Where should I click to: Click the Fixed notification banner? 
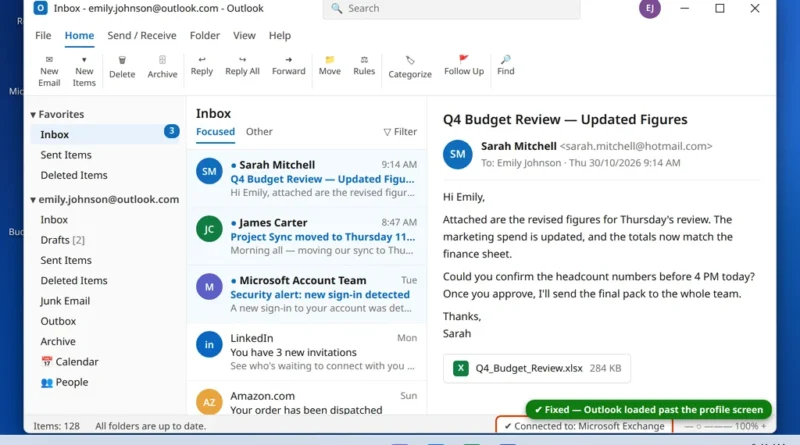pos(648,409)
